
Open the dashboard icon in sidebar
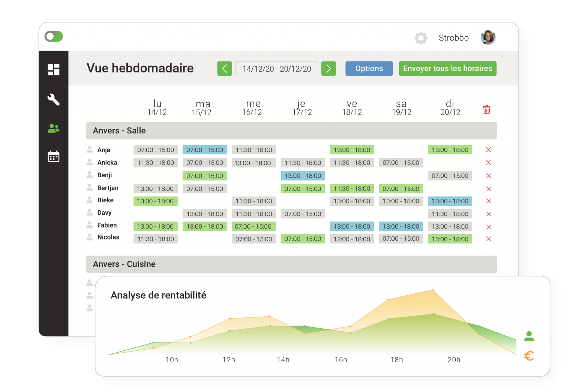point(54,69)
